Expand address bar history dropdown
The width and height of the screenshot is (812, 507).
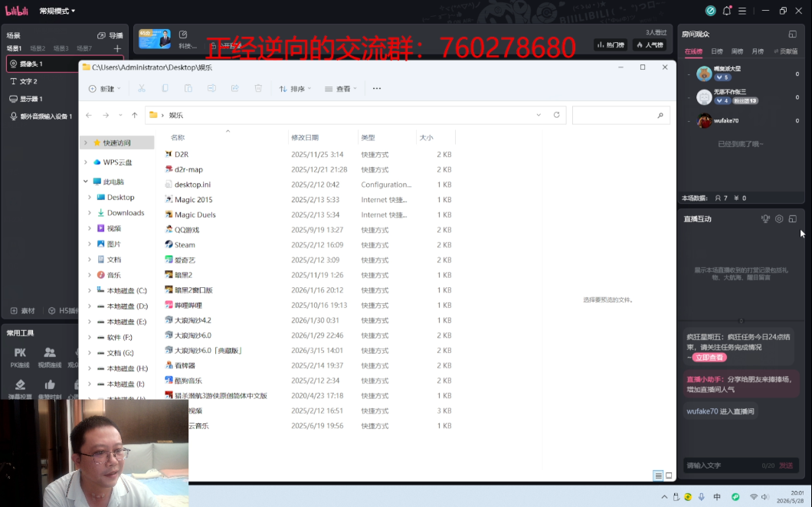(x=539, y=115)
